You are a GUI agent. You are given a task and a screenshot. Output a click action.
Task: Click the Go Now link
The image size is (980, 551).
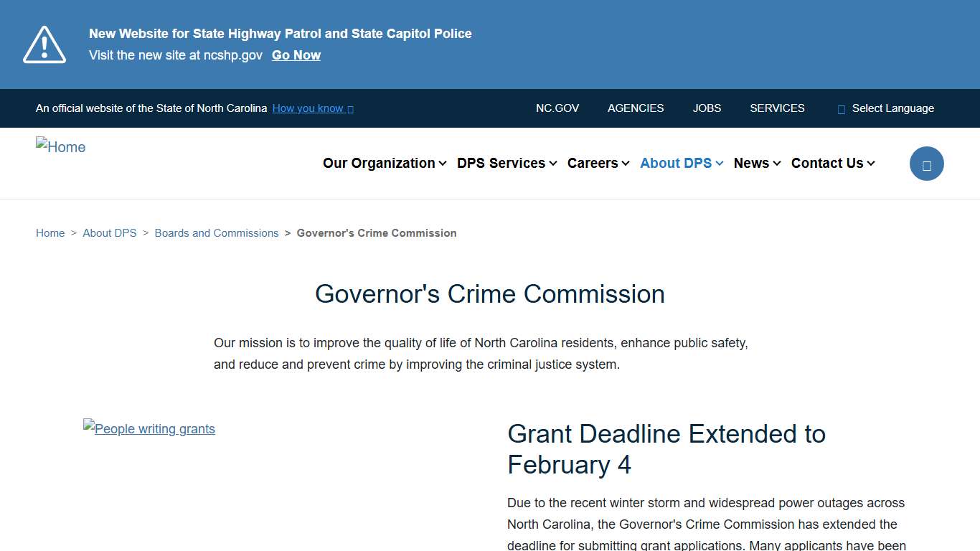pyautogui.click(x=296, y=55)
